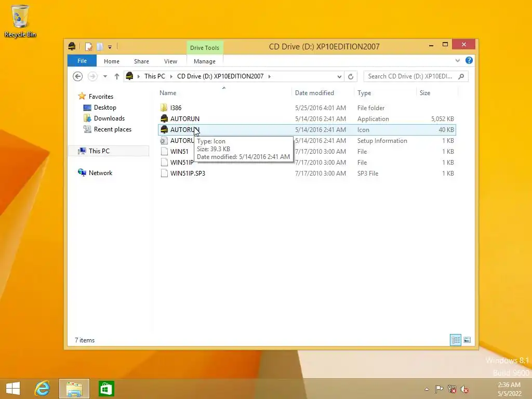
Task: Click the 40 KB size of AUTORUN Icon
Action: coord(446,129)
